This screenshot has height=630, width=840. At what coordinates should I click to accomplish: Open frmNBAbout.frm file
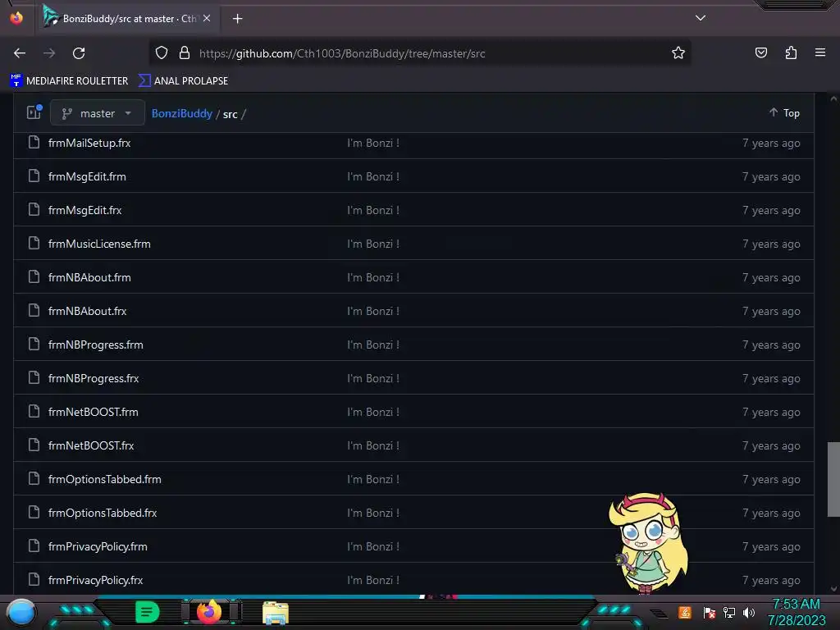89,277
